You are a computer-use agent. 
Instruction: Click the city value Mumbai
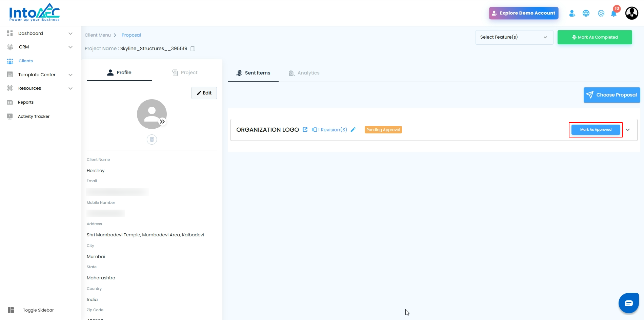tap(96, 257)
